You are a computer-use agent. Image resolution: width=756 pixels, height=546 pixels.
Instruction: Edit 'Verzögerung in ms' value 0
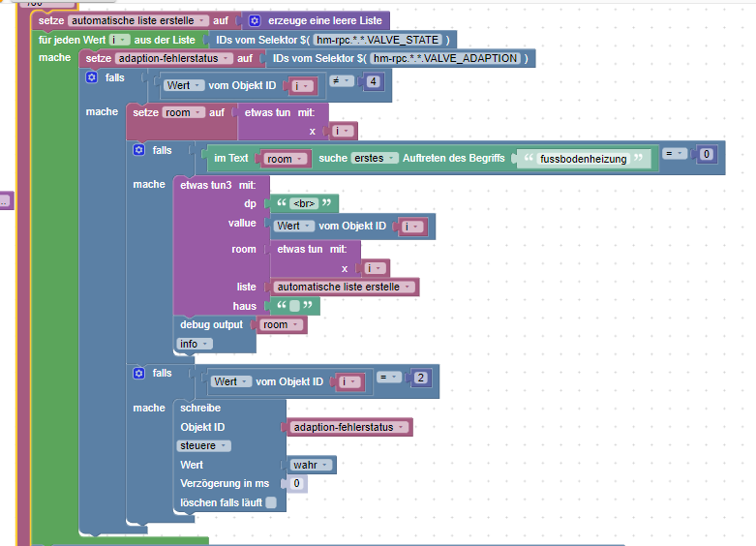(x=296, y=483)
